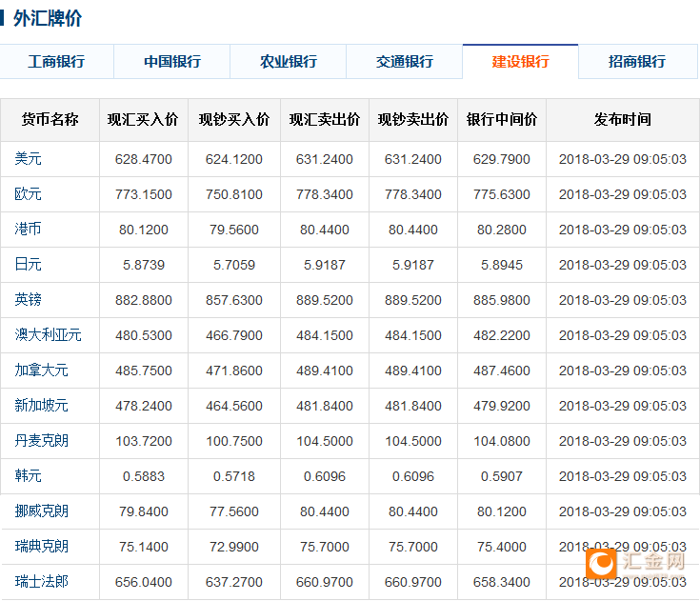Viewport: 700px width, 601px height.
Task: Select the 瑞典克朗 middle rate 75.4000
Action: [502, 548]
